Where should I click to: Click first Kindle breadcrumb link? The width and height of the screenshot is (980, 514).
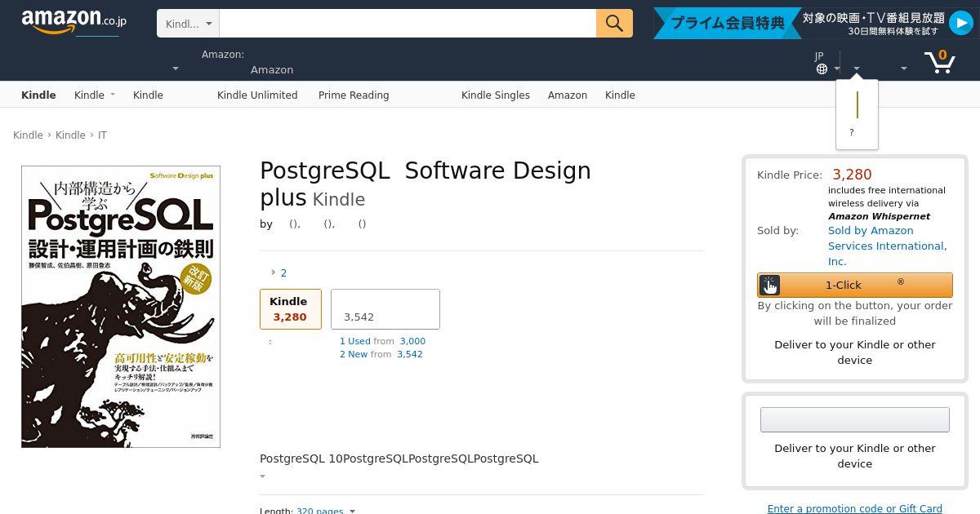pyautogui.click(x=28, y=135)
